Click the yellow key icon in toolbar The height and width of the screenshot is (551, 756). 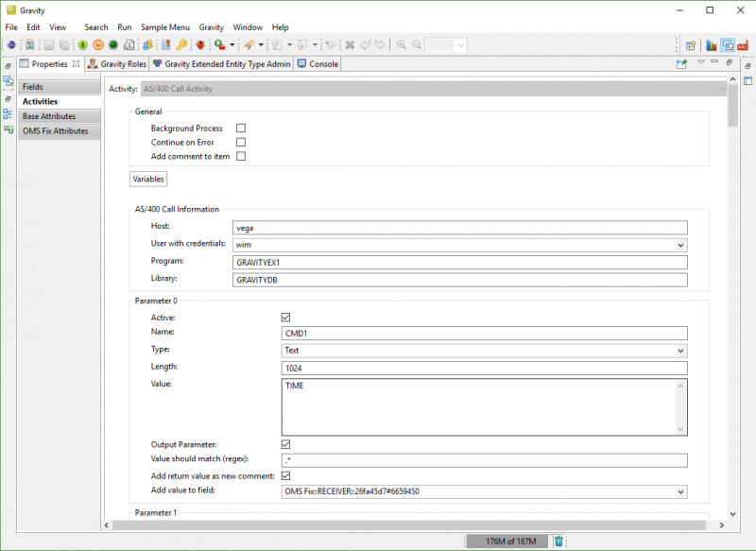point(181,44)
